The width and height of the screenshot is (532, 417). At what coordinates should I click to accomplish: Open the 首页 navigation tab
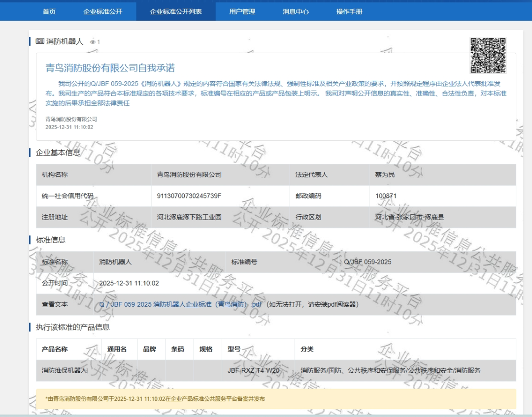(x=49, y=11)
